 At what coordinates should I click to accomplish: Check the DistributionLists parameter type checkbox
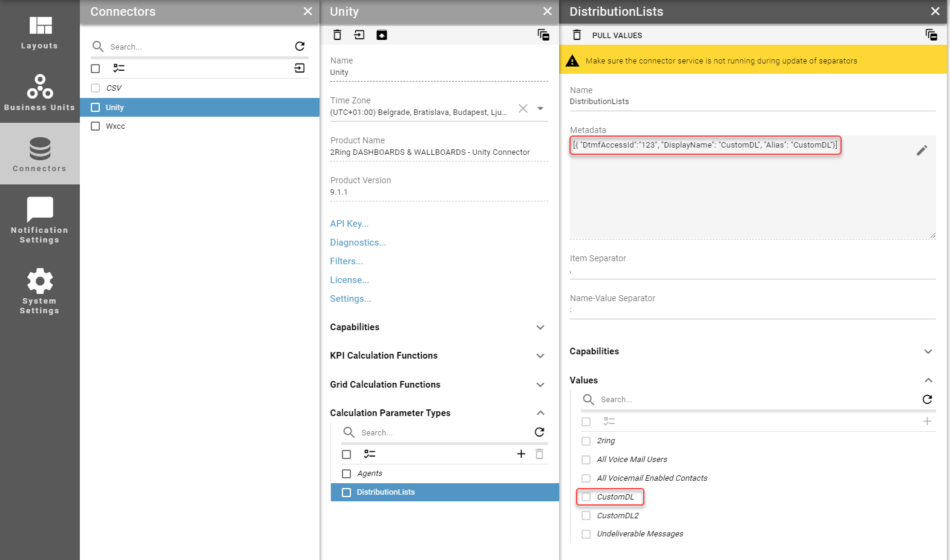tap(347, 493)
